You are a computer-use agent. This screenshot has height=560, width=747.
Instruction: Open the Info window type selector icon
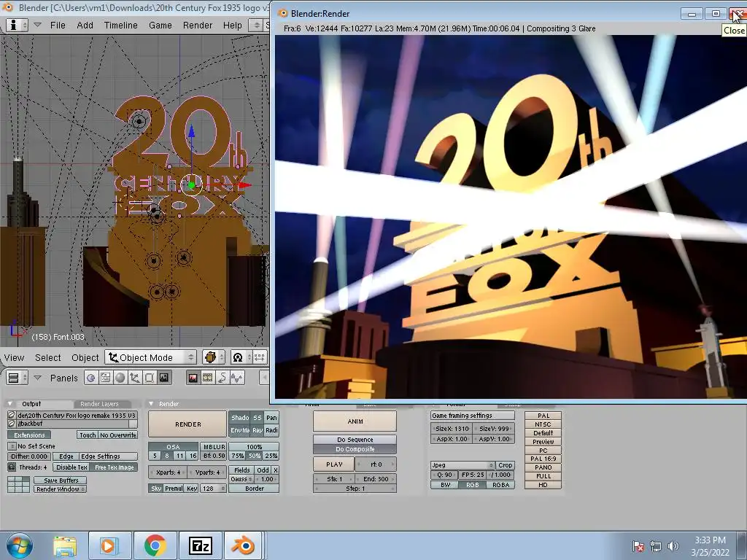(x=18, y=25)
